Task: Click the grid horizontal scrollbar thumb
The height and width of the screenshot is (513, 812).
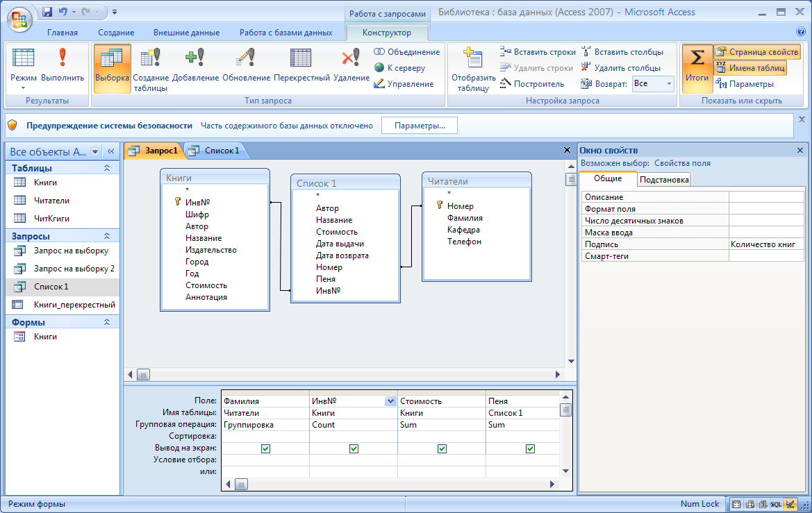Action: pos(241,485)
